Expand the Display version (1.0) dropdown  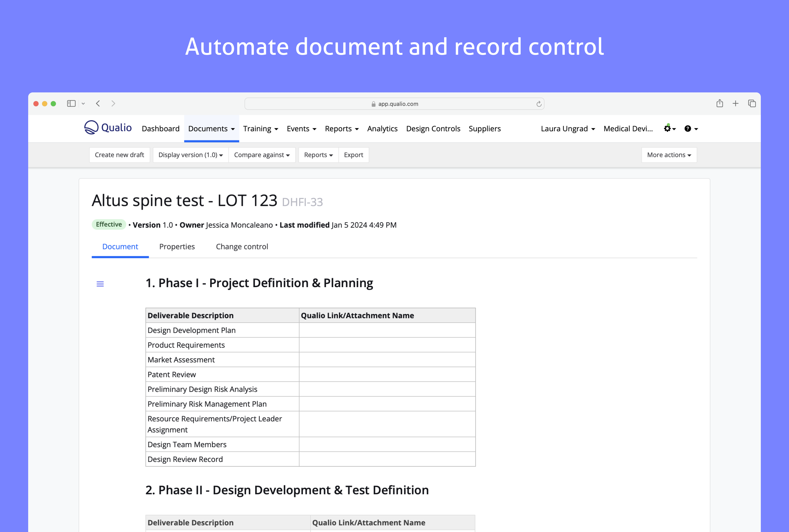pos(190,155)
